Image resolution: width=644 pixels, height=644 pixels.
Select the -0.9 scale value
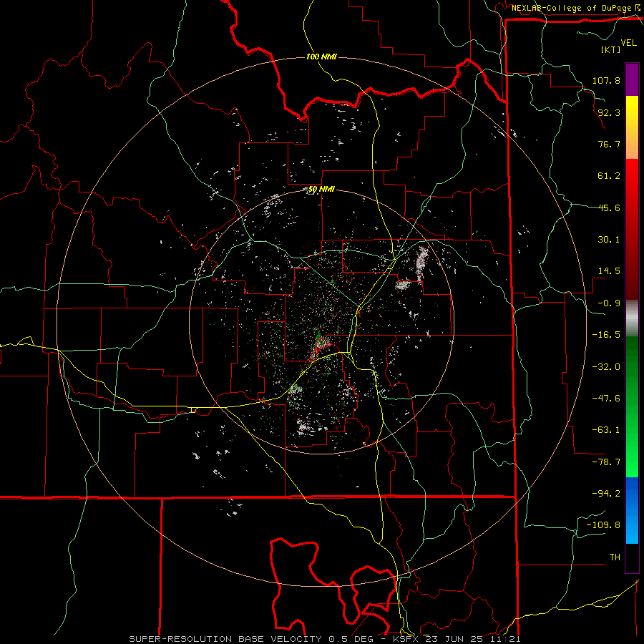(x=609, y=303)
